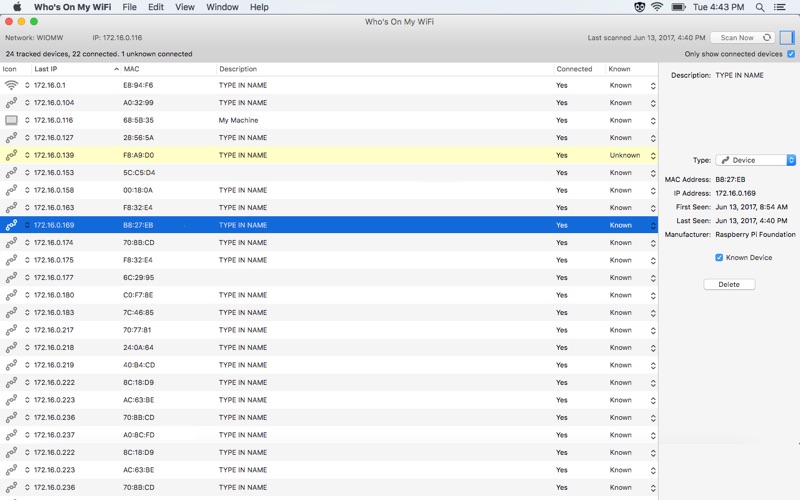Image resolution: width=800 pixels, height=500 pixels.
Task: Click the device icon for 172.16.0.174
Action: coord(11,243)
